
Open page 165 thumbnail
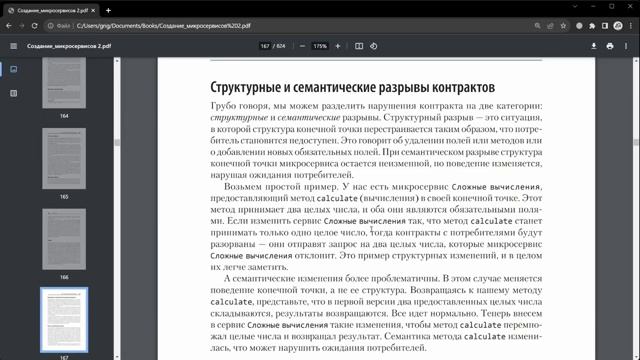[x=64, y=158]
